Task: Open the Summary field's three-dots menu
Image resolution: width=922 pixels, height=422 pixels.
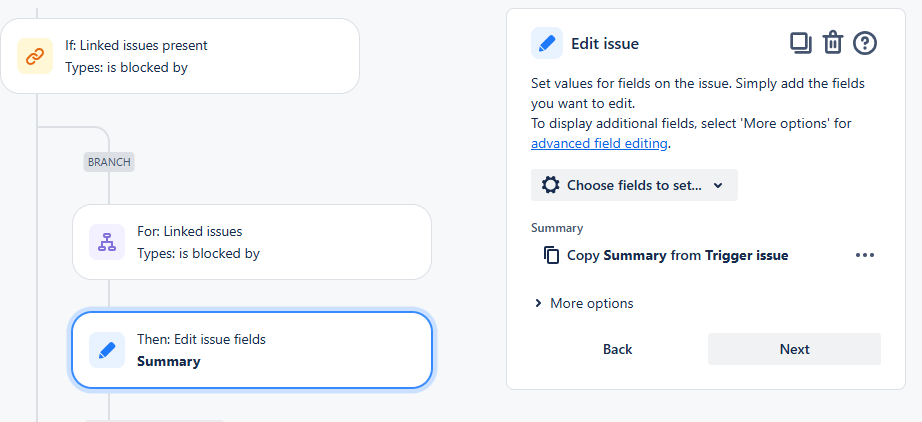Action: [x=865, y=255]
